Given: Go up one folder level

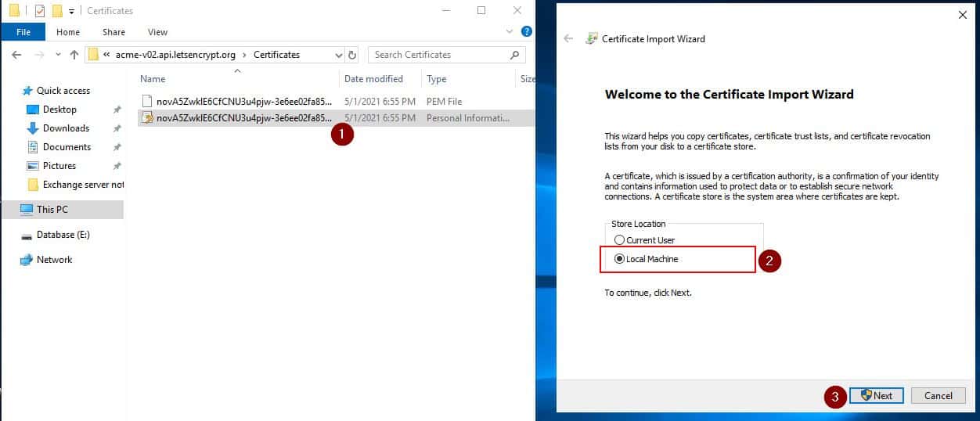Looking at the screenshot, I should click(x=74, y=55).
